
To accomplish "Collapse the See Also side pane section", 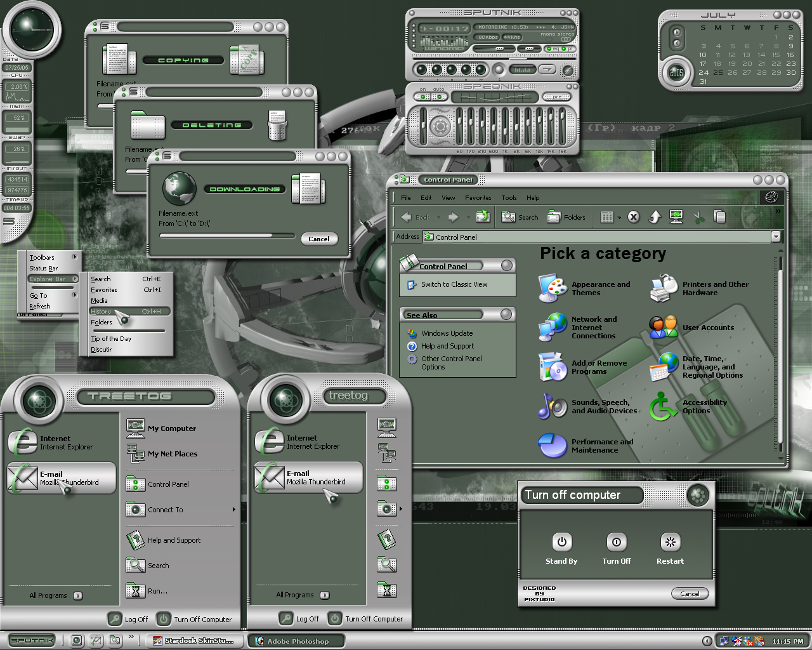I will (x=506, y=314).
